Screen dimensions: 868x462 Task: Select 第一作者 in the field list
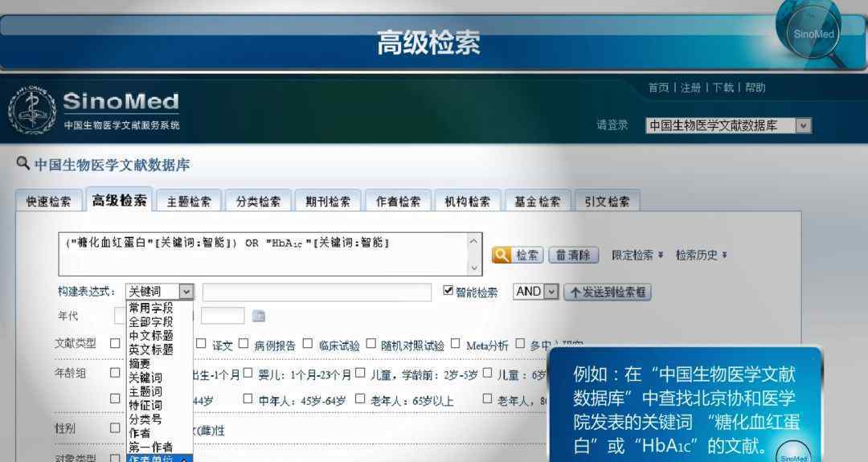coord(150,447)
